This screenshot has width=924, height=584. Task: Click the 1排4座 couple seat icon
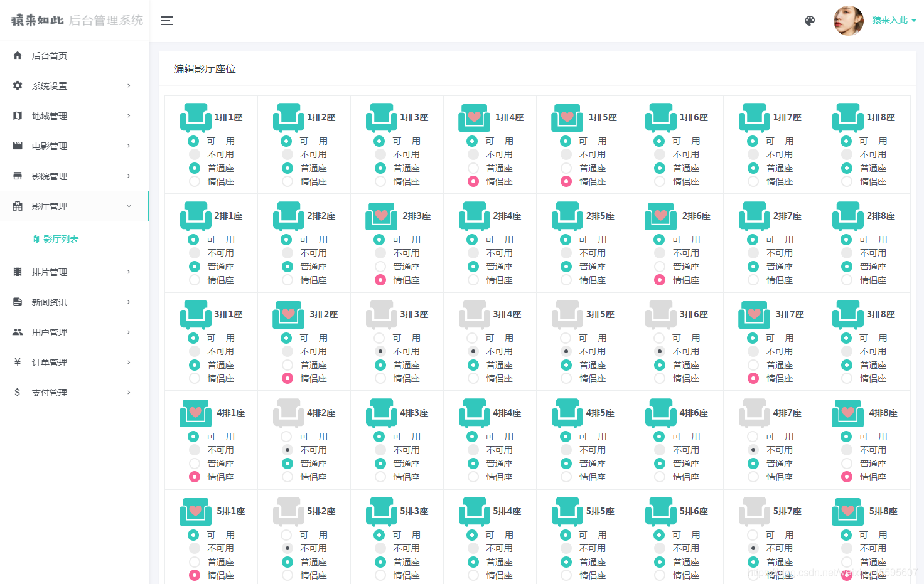(x=475, y=117)
